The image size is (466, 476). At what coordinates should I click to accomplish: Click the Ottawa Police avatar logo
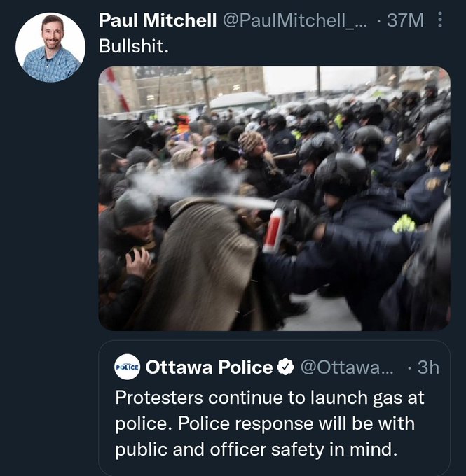[127, 366]
